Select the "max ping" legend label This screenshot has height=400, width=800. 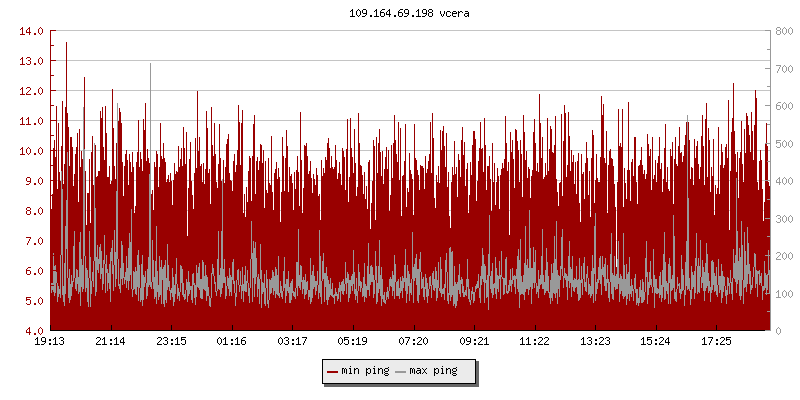pos(433,372)
